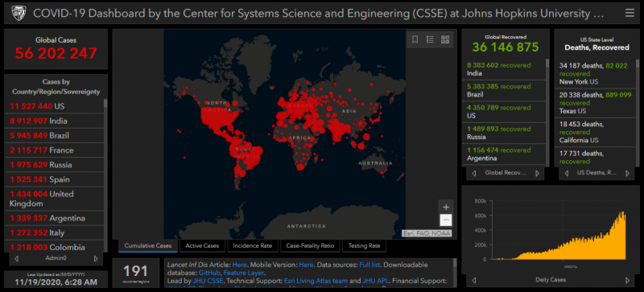Show next chart after Daily Cases
644x292 pixels.
pos(627,281)
